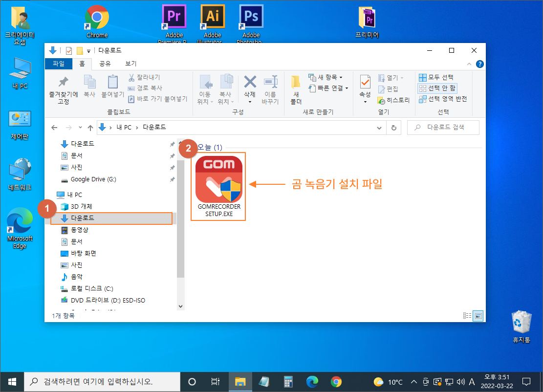
Task: Open the 파일 tab
Action: [x=59, y=64]
